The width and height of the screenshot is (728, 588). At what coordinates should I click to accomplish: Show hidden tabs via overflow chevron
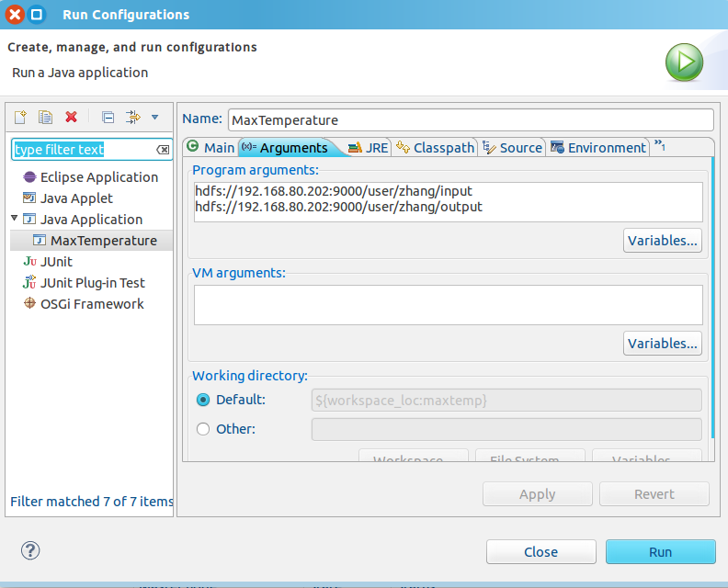[x=658, y=147]
